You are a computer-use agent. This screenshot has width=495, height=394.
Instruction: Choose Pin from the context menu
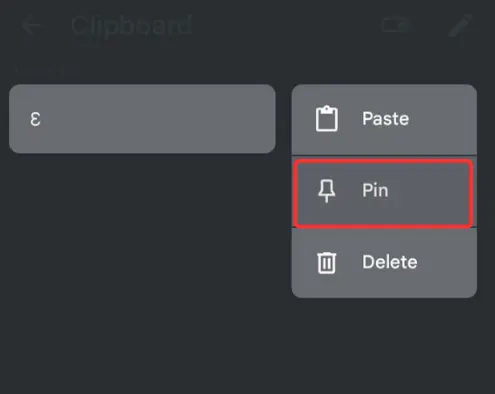click(x=384, y=194)
